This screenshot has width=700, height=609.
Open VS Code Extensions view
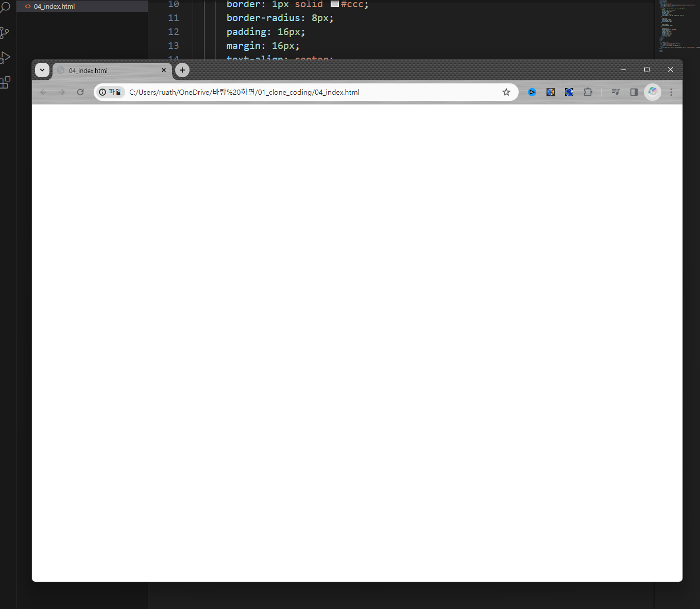[x=5, y=82]
